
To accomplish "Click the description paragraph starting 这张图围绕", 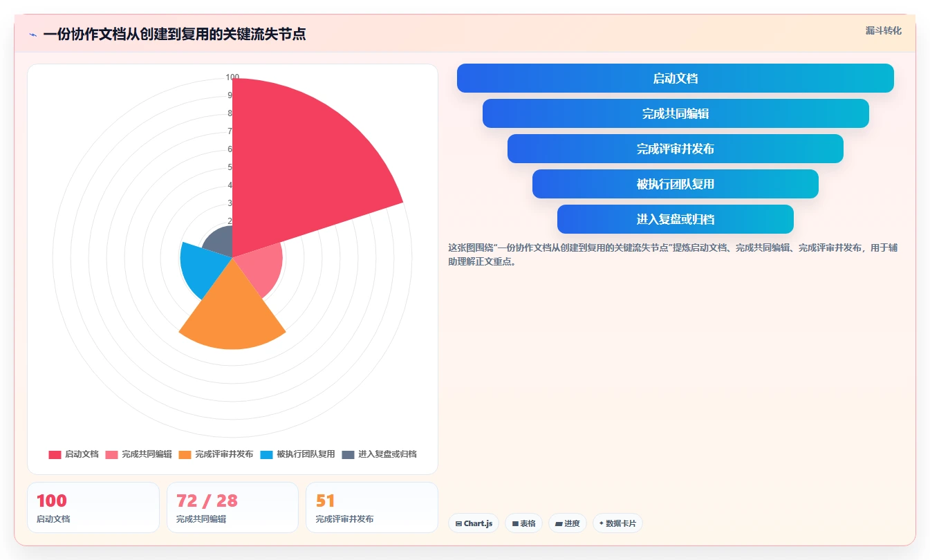I will tap(673, 254).
